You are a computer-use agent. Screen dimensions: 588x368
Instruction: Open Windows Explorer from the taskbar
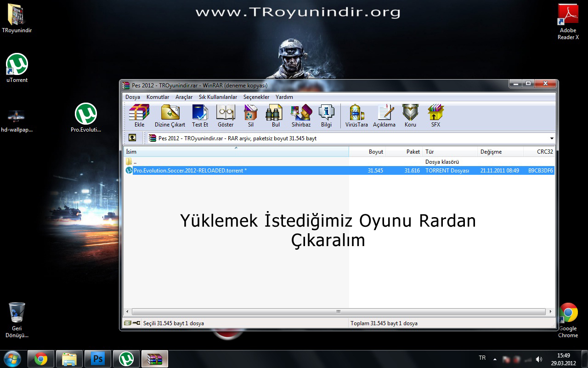(x=69, y=359)
